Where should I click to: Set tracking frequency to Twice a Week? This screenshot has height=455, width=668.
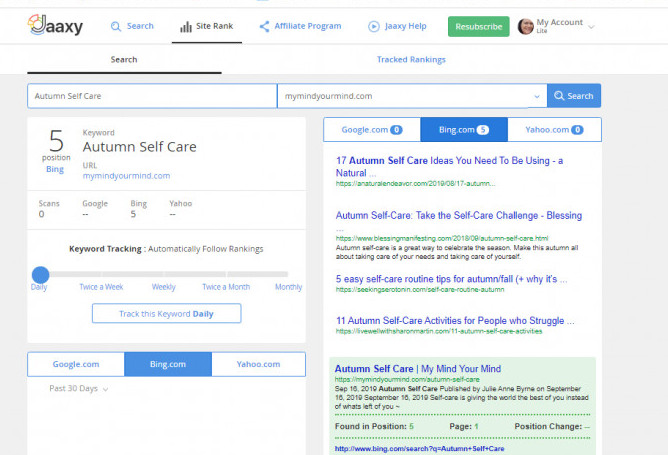tap(101, 287)
